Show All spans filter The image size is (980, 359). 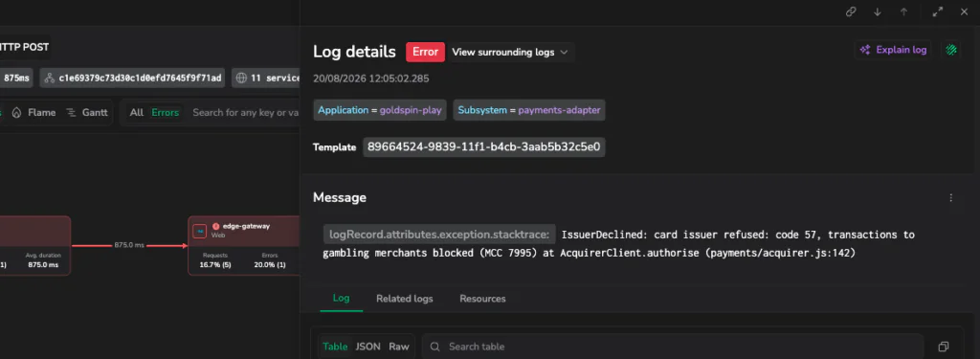[x=136, y=113]
